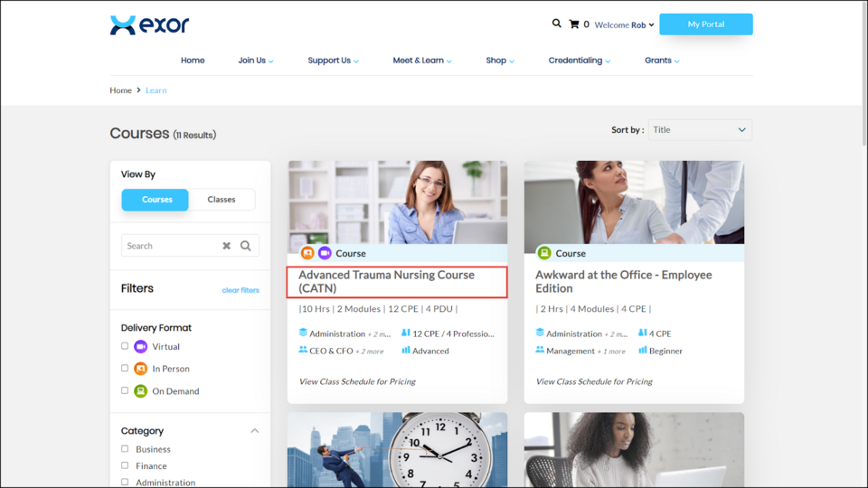Click the clear filters link
Viewport: 868px width, 488px height.
coord(241,290)
